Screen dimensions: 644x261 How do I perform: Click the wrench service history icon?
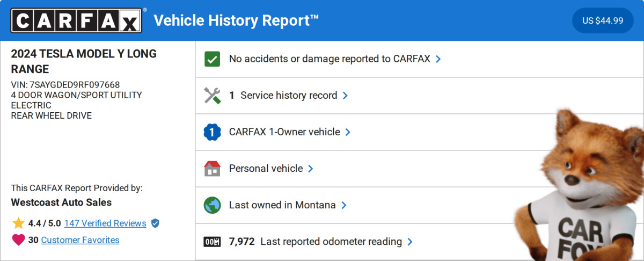coord(213,96)
